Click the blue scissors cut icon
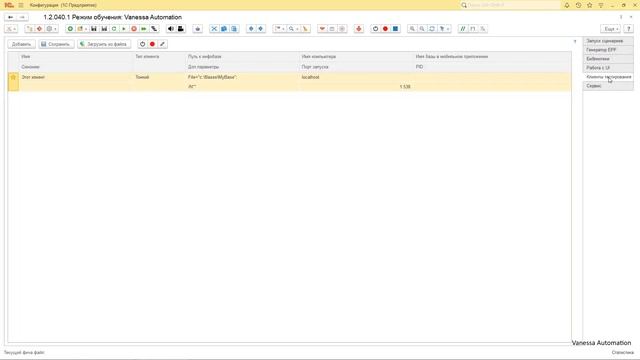The image size is (640, 360). point(214,29)
